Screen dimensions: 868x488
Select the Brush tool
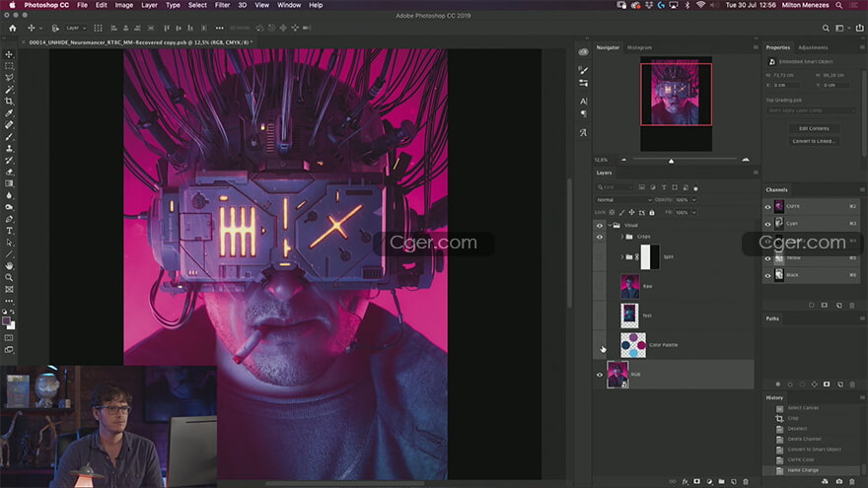click(9, 137)
